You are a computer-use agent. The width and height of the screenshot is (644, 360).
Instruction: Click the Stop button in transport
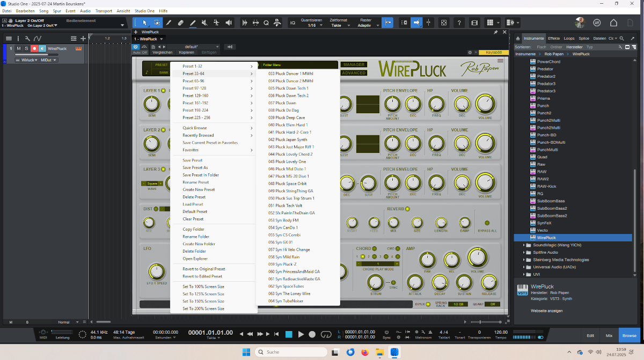click(289, 334)
